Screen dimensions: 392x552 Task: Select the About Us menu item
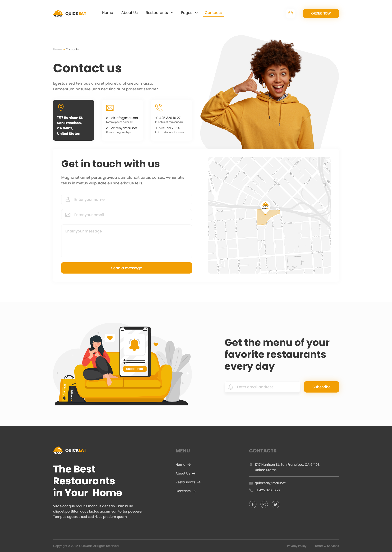tap(129, 13)
